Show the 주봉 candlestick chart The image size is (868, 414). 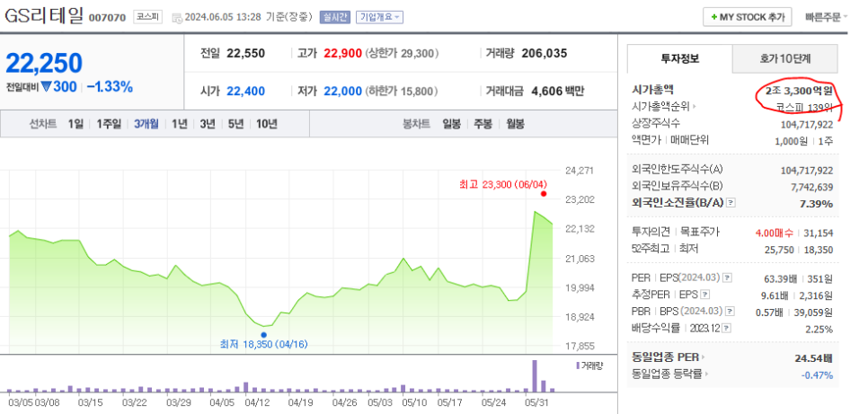pyautogui.click(x=483, y=124)
